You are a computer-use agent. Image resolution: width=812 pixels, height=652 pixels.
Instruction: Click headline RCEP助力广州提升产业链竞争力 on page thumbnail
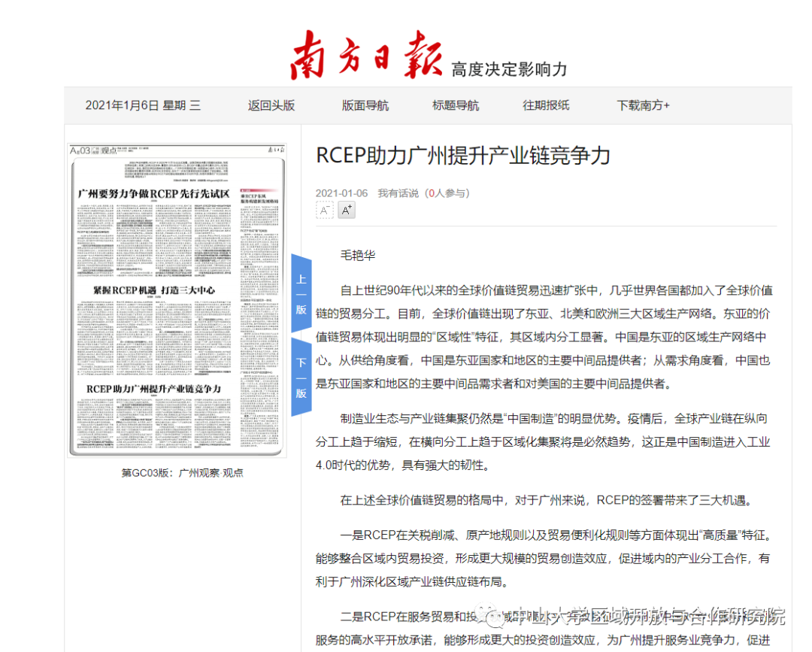(x=154, y=389)
